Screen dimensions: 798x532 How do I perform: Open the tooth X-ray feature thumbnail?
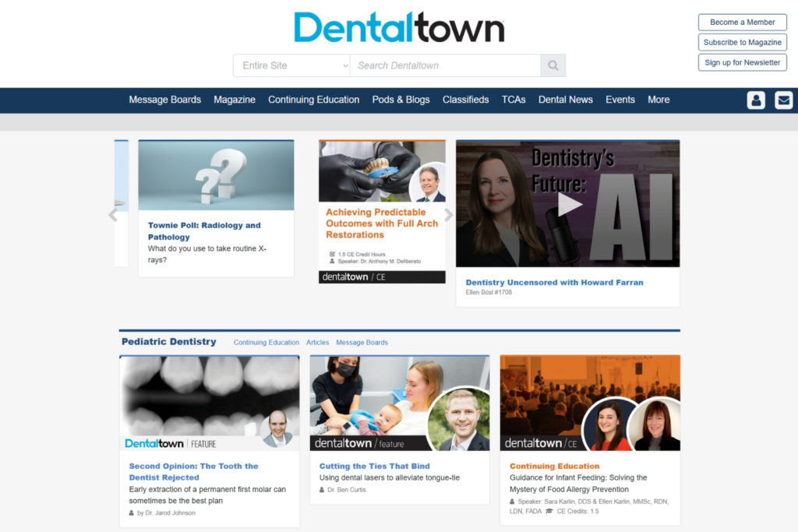tap(210, 403)
